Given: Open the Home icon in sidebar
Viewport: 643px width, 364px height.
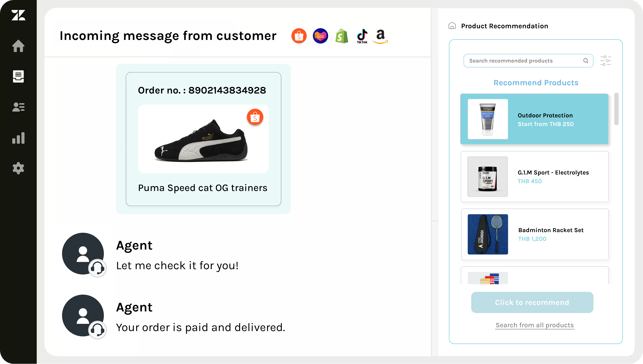Looking at the screenshot, I should 18,46.
